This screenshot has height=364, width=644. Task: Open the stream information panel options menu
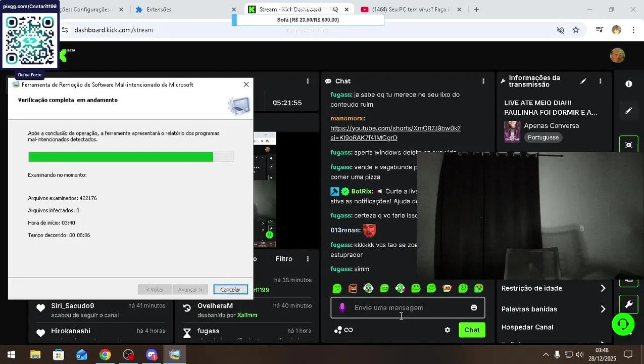pos(600,81)
